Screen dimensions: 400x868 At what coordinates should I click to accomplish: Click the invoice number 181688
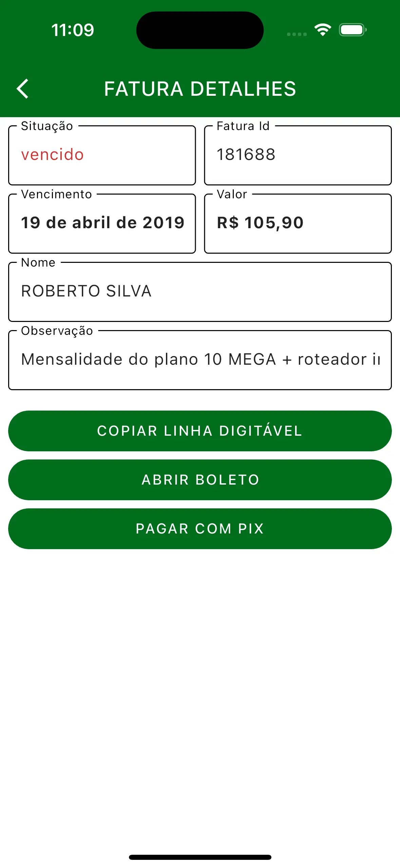click(x=246, y=155)
